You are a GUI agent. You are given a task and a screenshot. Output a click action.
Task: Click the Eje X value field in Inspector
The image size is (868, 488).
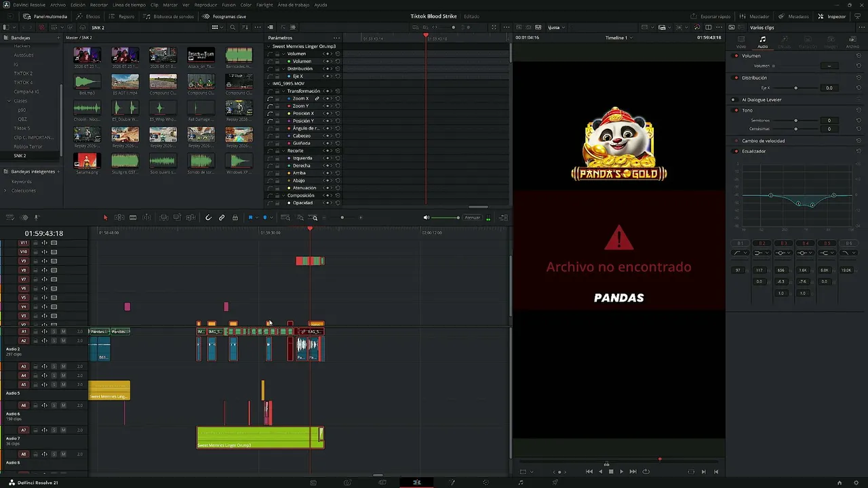pyautogui.click(x=829, y=88)
